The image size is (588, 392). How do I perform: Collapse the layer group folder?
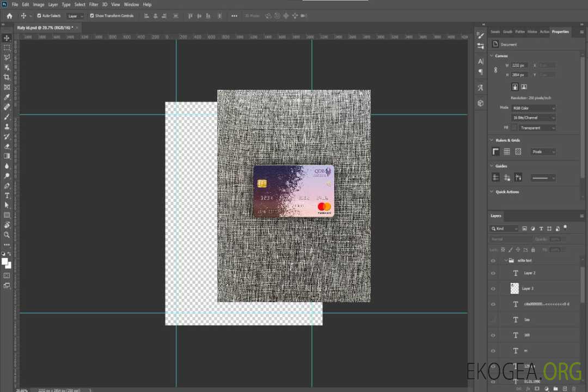[x=505, y=261]
